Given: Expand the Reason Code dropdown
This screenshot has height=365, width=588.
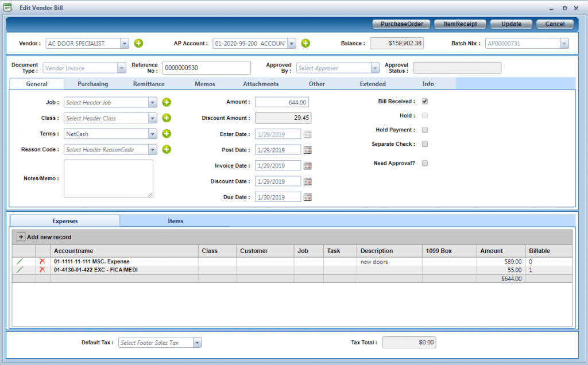Looking at the screenshot, I should pos(152,150).
